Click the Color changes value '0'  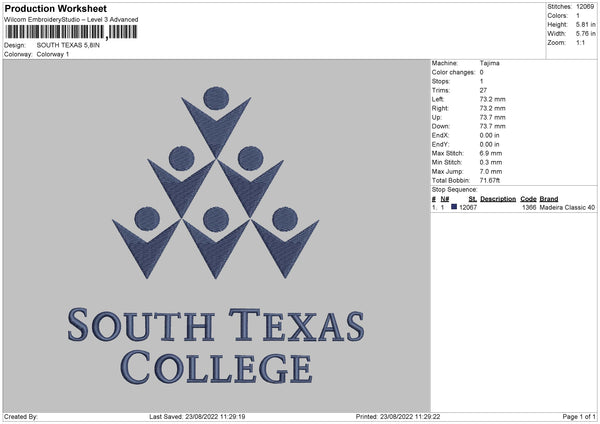(x=481, y=72)
